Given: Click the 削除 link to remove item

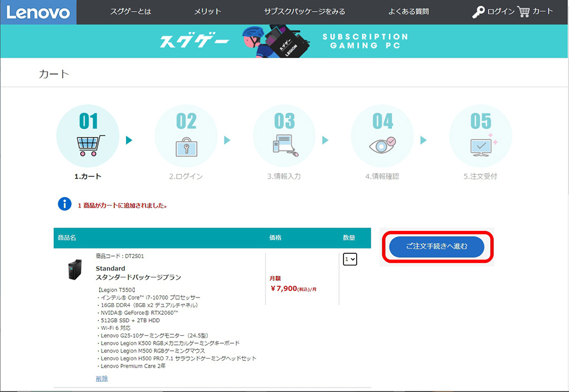Looking at the screenshot, I should tap(102, 378).
